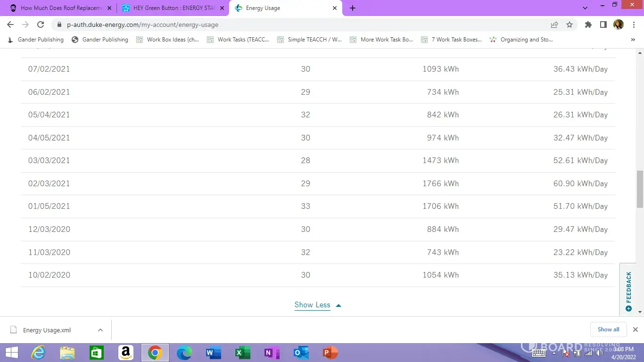The image size is (644, 362).
Task: Open PowerPoint from the taskbar
Action: tap(330, 352)
